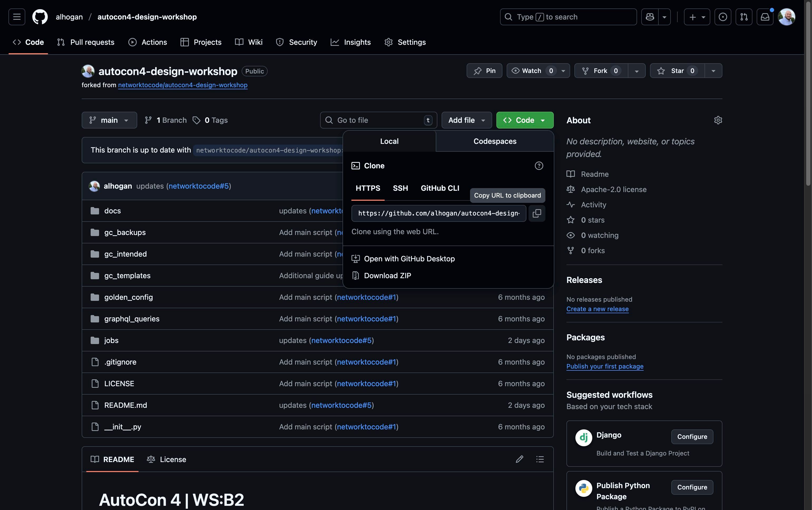Copy clone URL to clipboard icon
Image resolution: width=812 pixels, height=510 pixels.
[536, 213]
